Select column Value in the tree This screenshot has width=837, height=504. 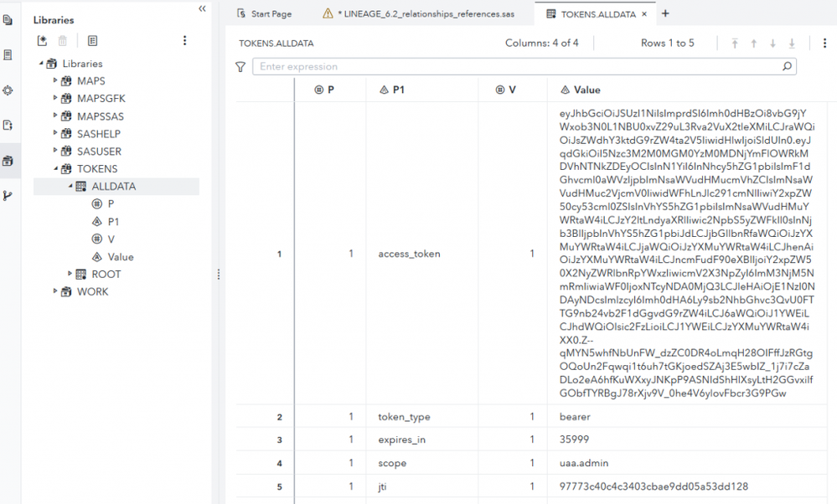(121, 256)
